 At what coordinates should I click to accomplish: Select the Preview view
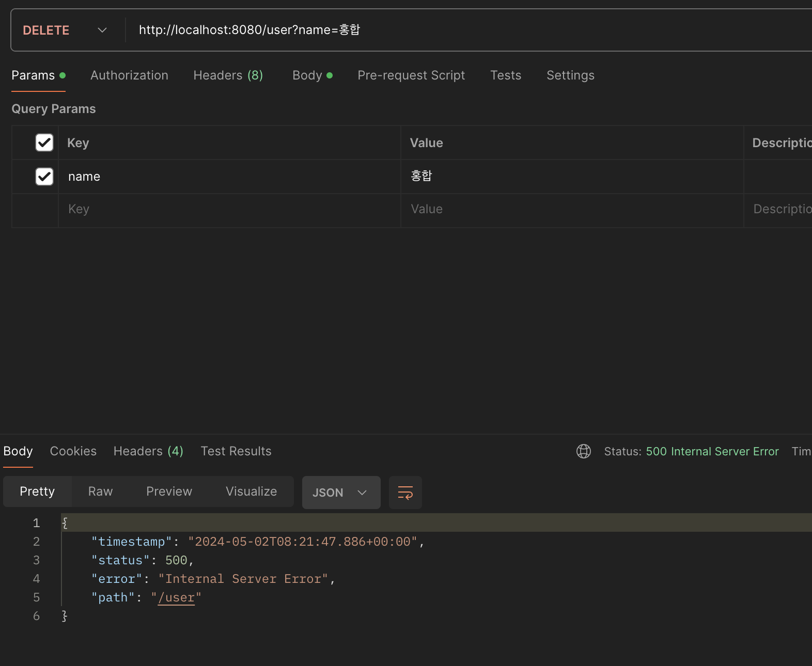[x=169, y=491]
